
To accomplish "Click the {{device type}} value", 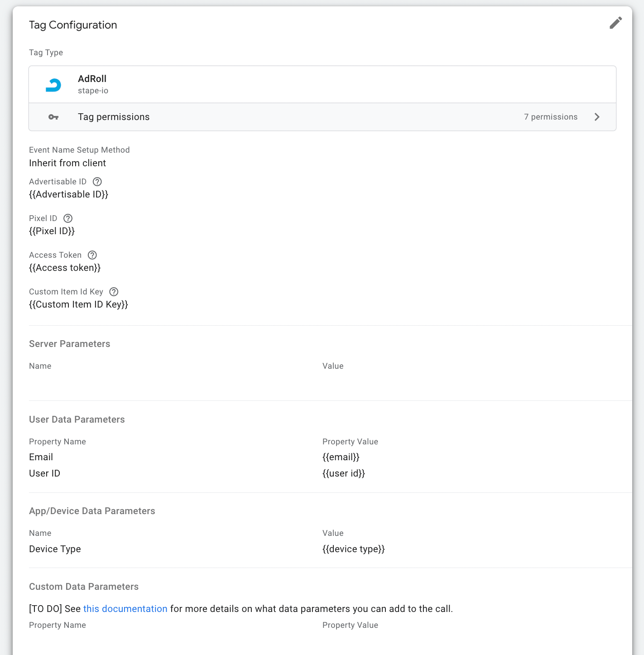I will [x=354, y=549].
